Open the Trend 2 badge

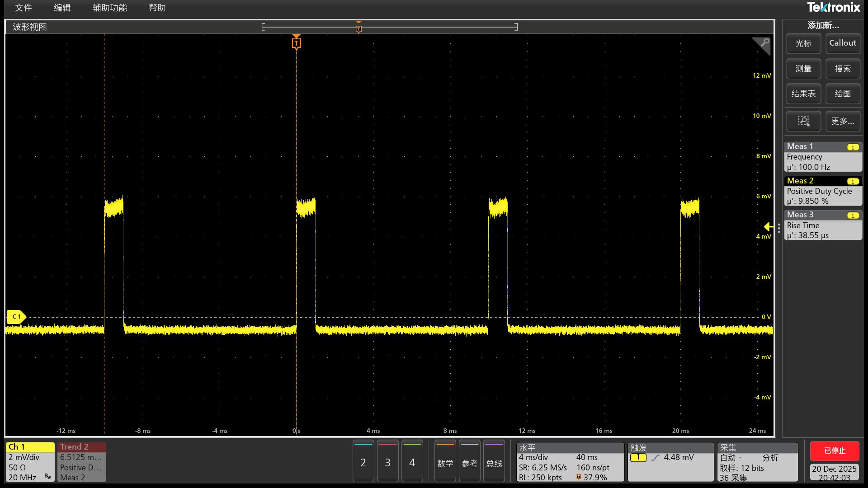coord(81,462)
